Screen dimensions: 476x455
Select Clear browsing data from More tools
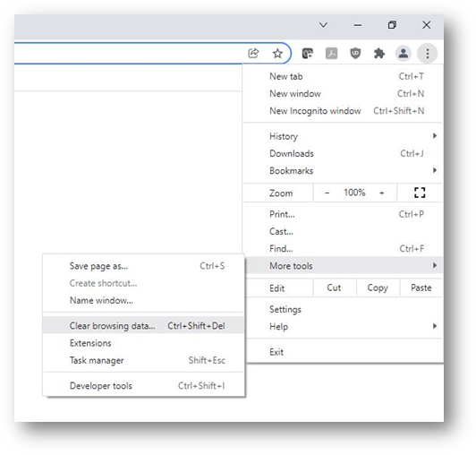pos(143,325)
